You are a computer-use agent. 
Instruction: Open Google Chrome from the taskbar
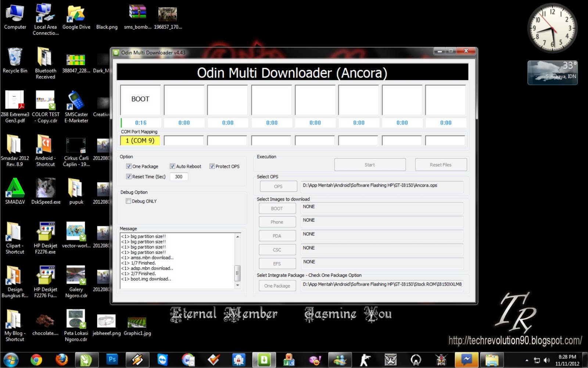36,360
